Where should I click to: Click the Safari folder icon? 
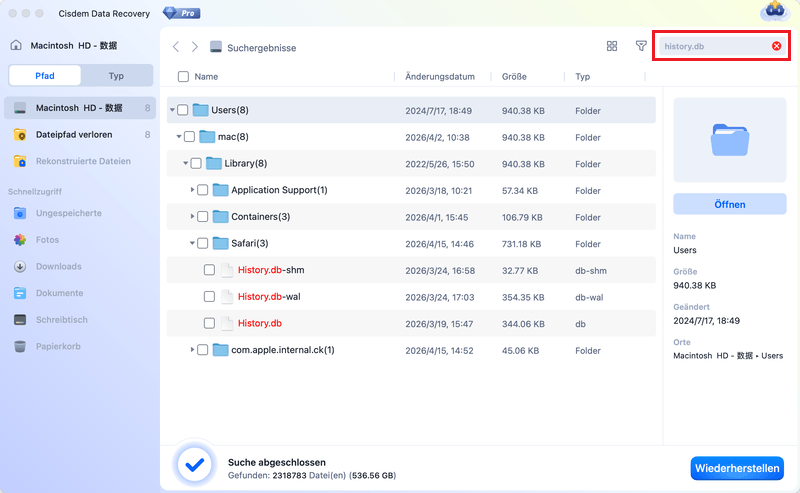point(220,243)
